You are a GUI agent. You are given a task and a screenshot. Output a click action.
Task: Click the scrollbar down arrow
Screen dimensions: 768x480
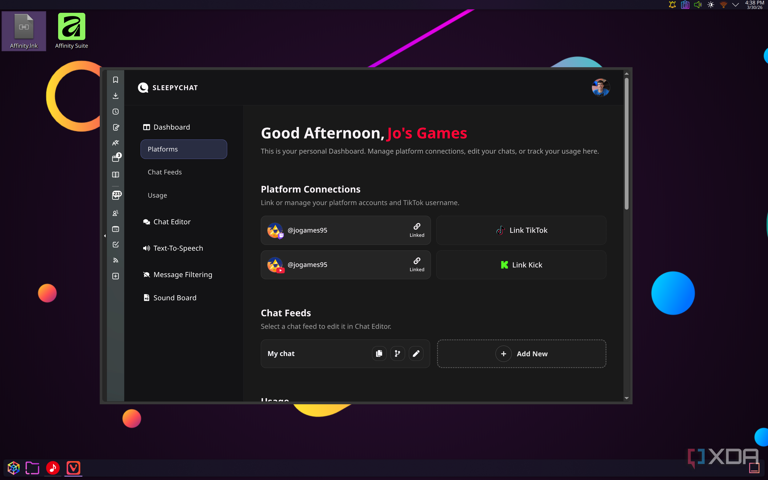pos(626,398)
